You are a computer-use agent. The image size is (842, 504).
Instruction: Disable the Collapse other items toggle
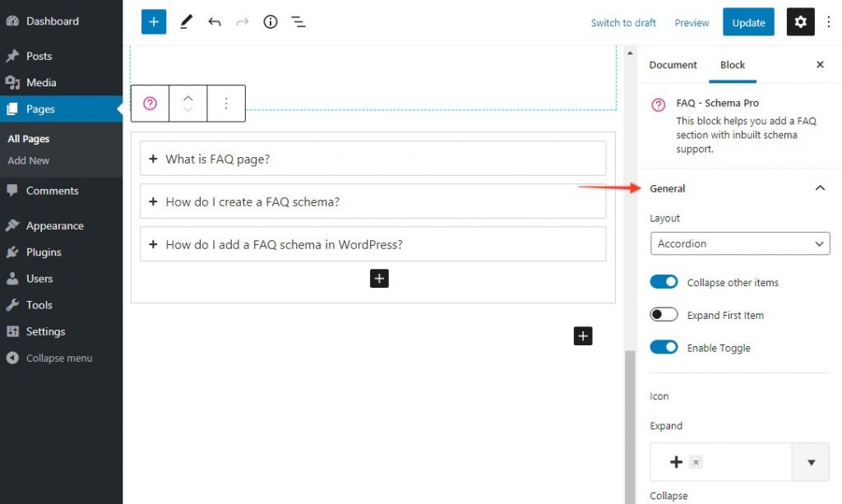point(664,282)
